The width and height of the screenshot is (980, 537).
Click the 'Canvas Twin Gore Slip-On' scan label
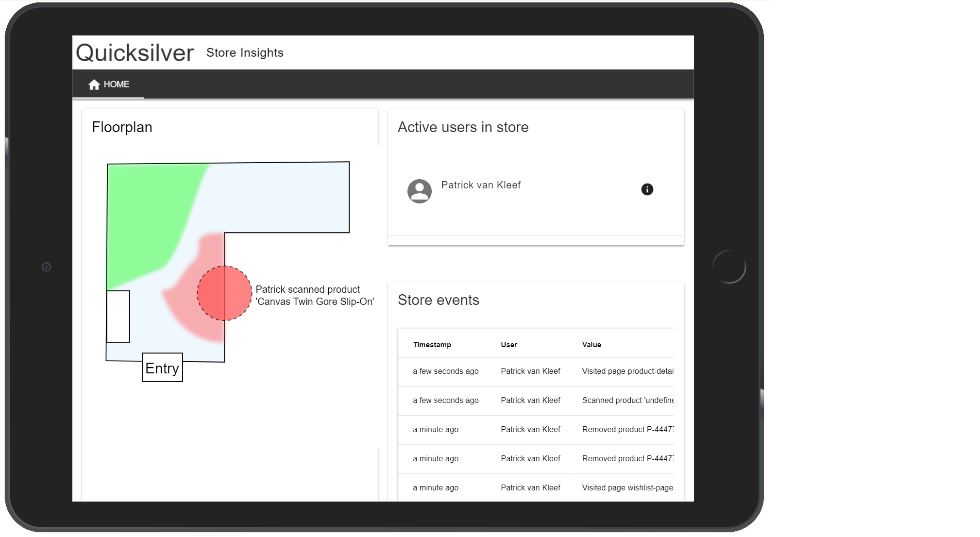[315, 295]
